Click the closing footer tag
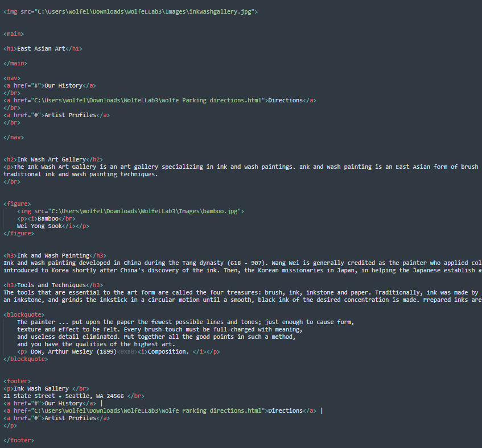Image resolution: width=482 pixels, height=448 pixels. tap(19, 440)
